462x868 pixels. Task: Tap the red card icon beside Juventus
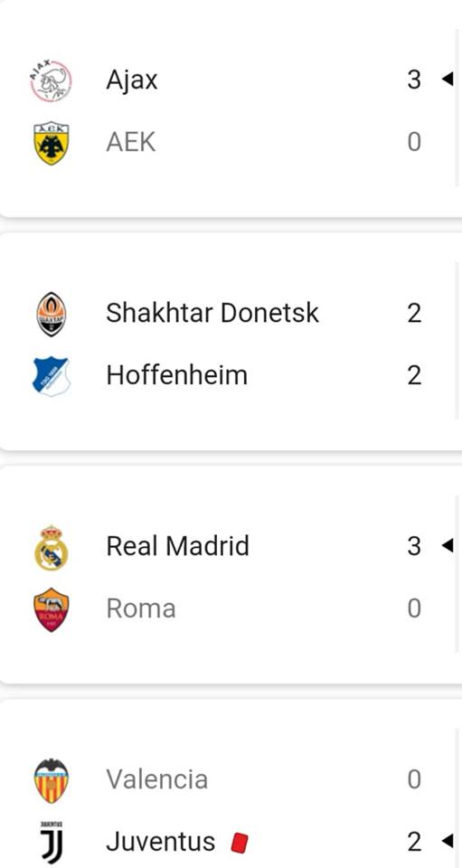coord(239,843)
